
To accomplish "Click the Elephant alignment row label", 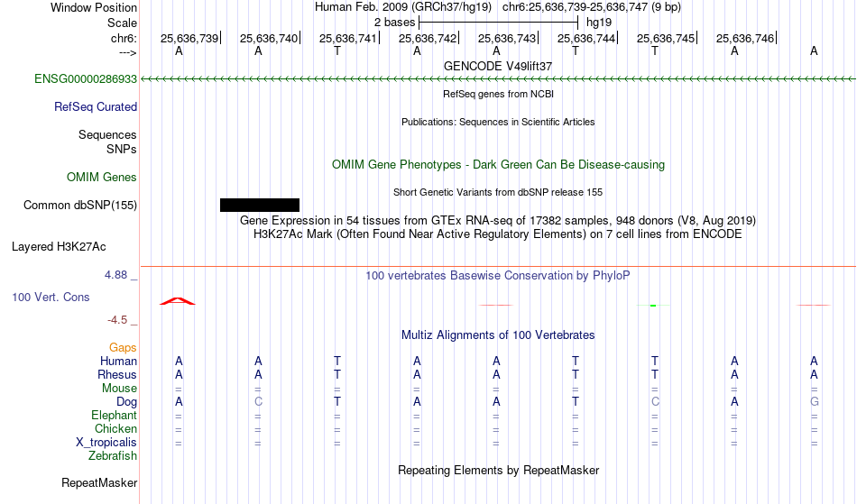I will (114, 415).
